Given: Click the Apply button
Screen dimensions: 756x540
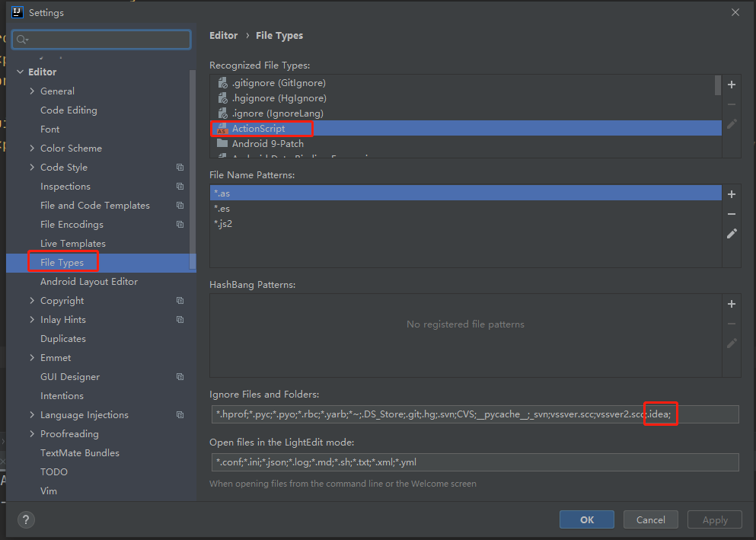Looking at the screenshot, I should pyautogui.click(x=715, y=519).
